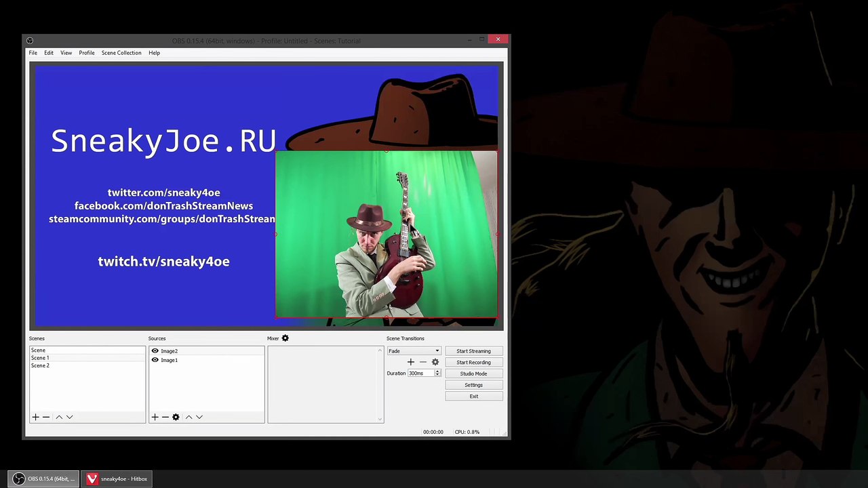Click the 'facebook.com/donTrashStreamNews' text in the preview
This screenshot has width=868, height=488.
click(x=163, y=205)
